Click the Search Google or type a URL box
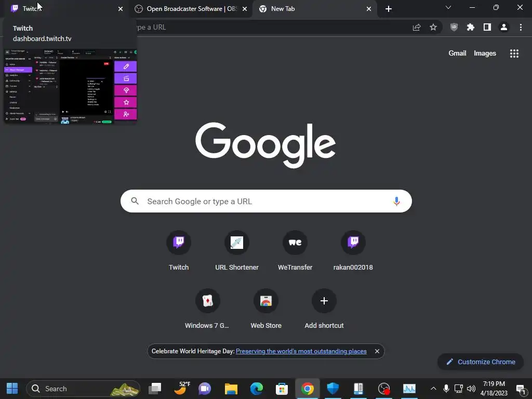Viewport: 532px width, 399px height. click(266, 201)
